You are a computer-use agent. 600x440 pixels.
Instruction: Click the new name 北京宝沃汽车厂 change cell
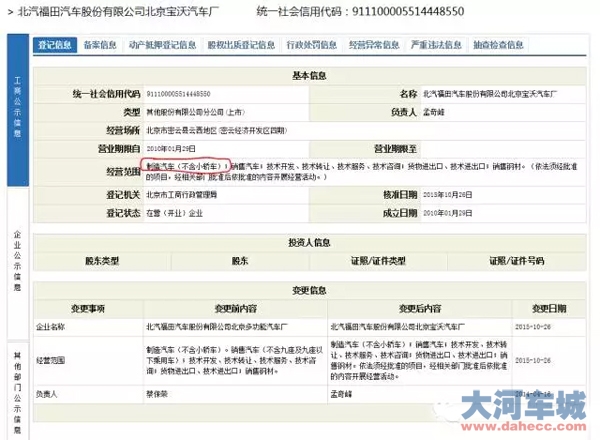398,327
